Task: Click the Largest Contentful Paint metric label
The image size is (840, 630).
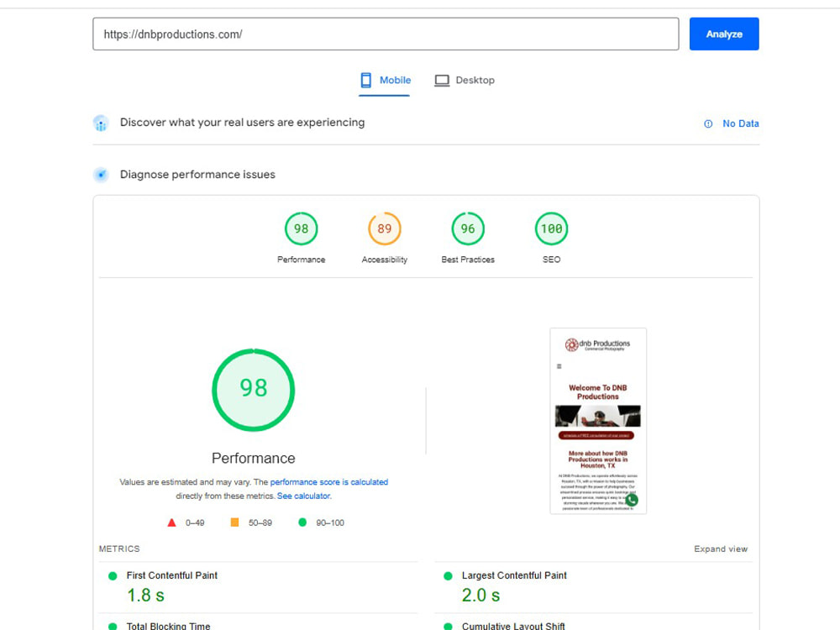Action: [514, 575]
